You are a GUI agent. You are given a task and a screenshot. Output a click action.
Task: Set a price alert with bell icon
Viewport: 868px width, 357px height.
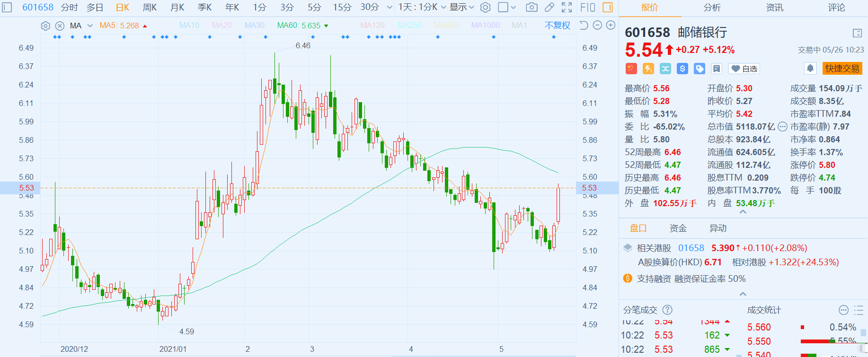point(810,69)
